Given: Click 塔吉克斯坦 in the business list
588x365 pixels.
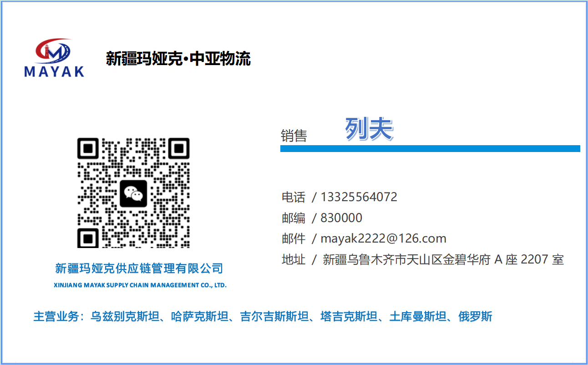Looking at the screenshot, I should tap(349, 317).
